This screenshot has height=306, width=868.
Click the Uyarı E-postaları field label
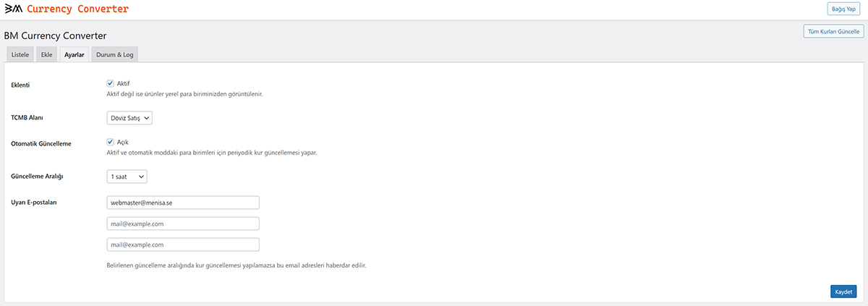click(35, 202)
